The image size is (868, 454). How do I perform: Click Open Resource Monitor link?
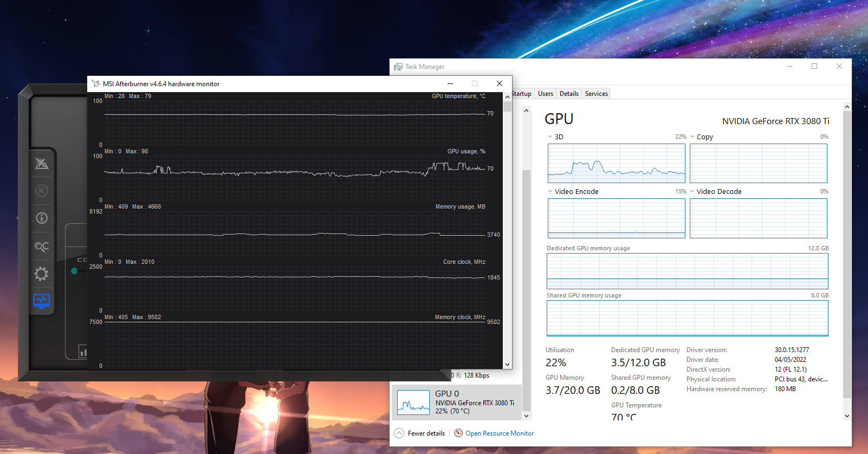[x=500, y=433]
